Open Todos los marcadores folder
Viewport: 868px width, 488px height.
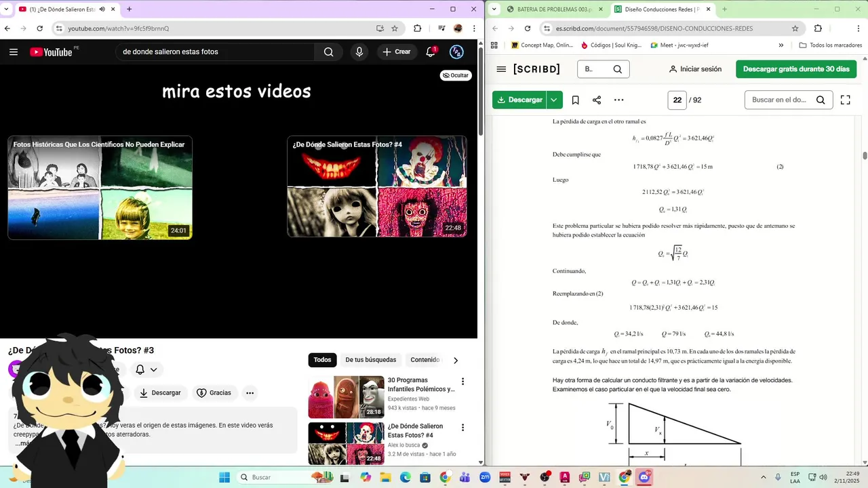pyautogui.click(x=831, y=45)
